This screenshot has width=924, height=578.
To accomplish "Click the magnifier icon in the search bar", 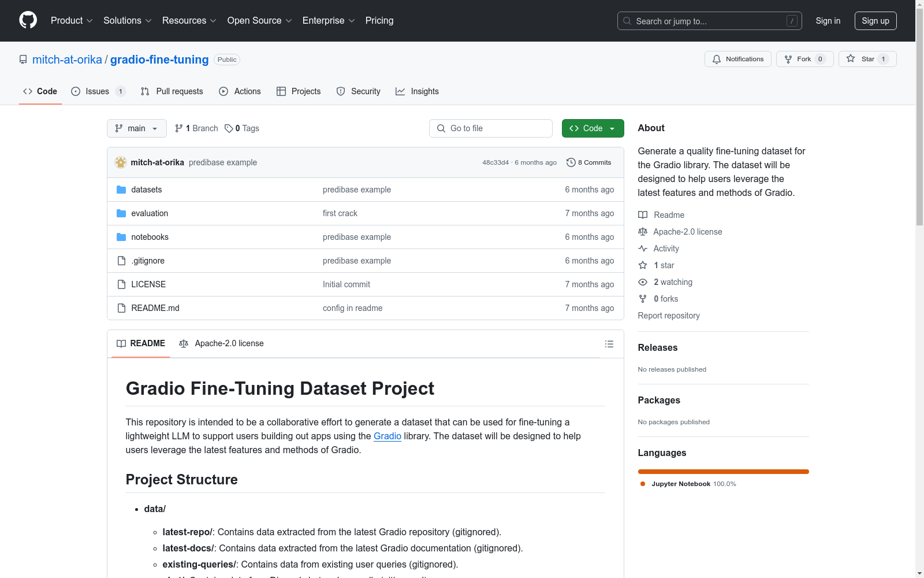I will [627, 21].
